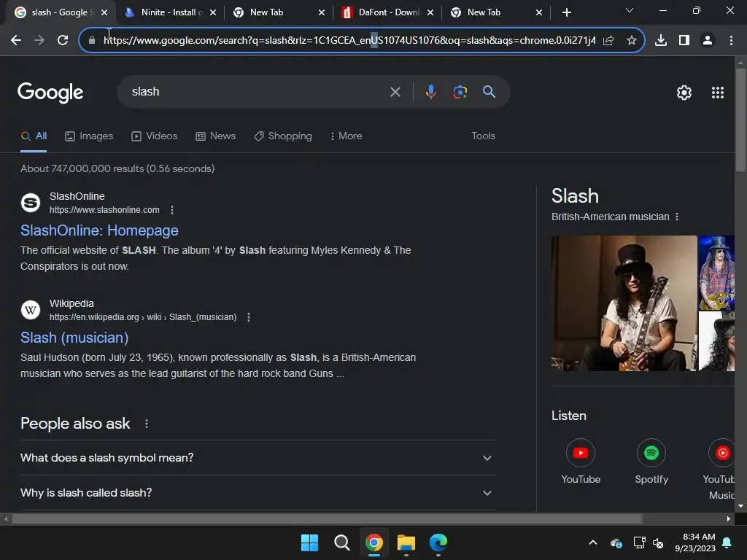
Task: Search by image with Google Lens
Action: coord(460,91)
